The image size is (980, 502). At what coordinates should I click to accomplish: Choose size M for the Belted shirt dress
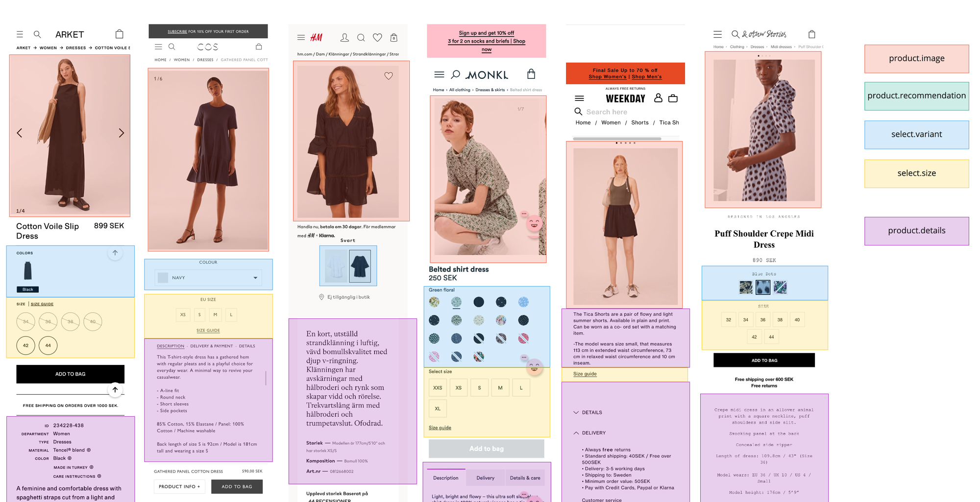pyautogui.click(x=500, y=387)
